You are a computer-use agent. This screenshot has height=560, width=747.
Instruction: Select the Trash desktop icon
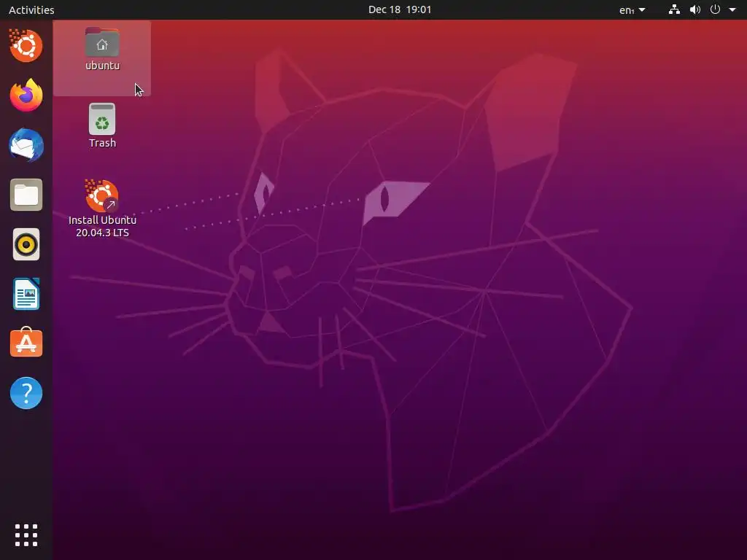pyautogui.click(x=102, y=125)
